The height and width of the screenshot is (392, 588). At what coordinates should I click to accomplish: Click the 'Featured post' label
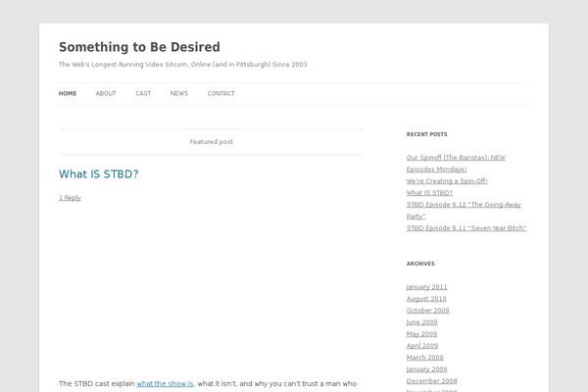coord(211,142)
